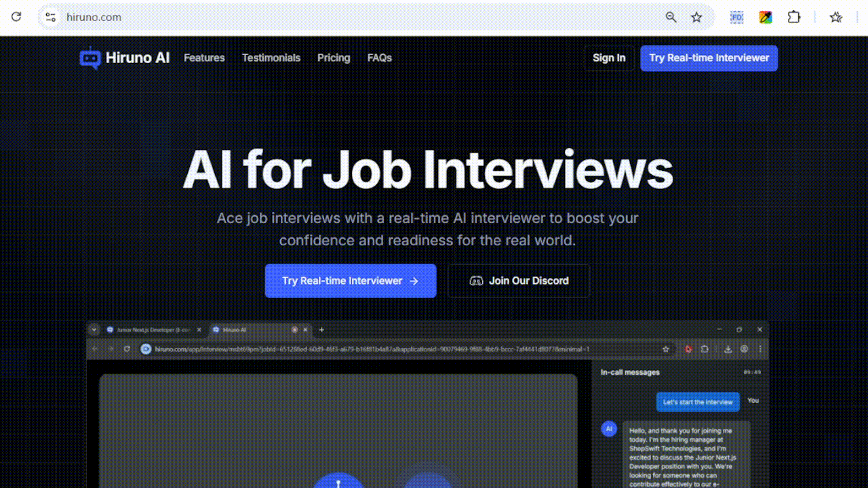Click the round AI avatar in the demo chat
This screenshot has width=868, height=488.
coord(609,428)
